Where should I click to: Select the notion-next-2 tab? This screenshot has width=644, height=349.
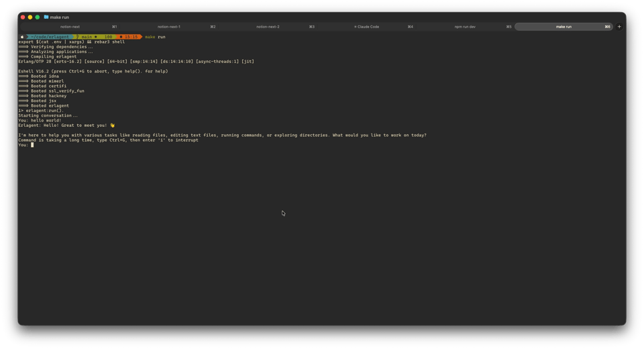coord(268,27)
